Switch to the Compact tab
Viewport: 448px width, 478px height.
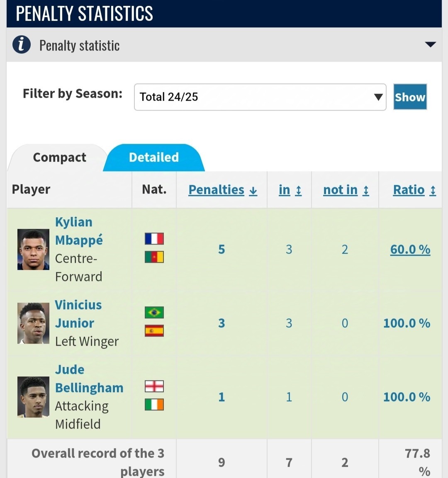[59, 157]
